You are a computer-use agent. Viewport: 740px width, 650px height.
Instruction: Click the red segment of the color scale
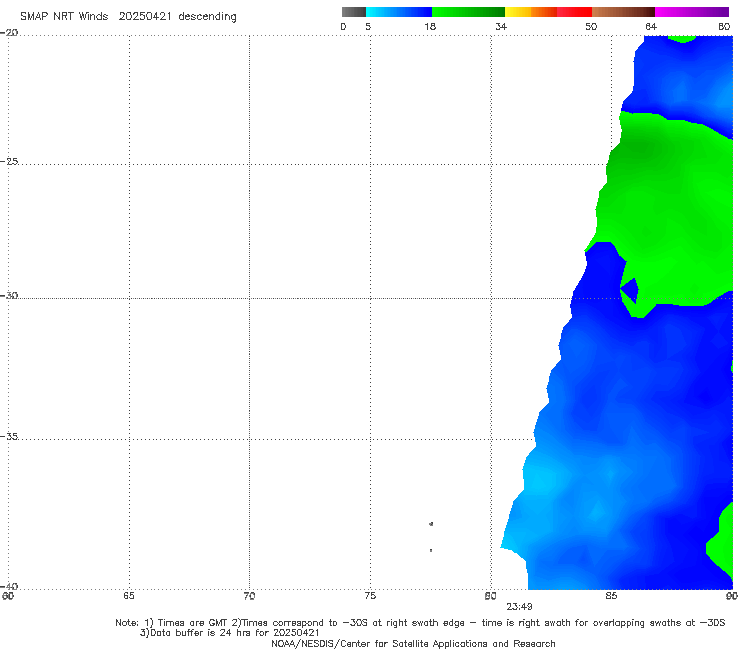click(574, 12)
